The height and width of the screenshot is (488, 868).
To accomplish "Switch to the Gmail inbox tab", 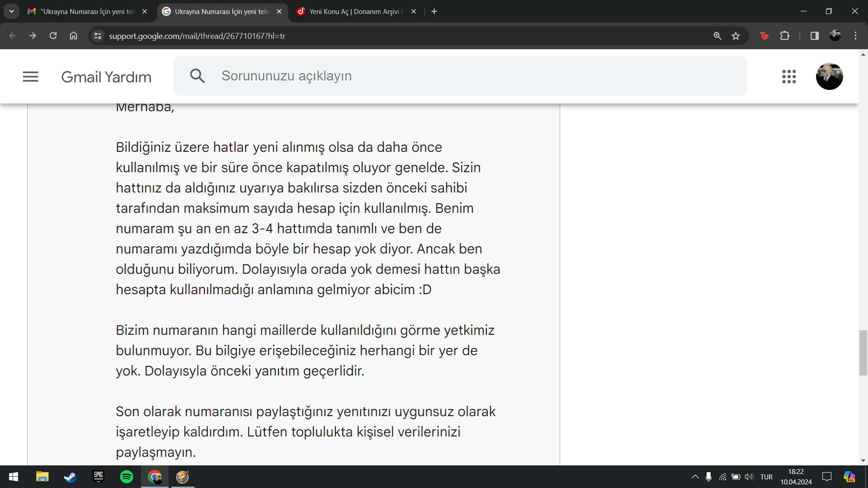I will (86, 11).
